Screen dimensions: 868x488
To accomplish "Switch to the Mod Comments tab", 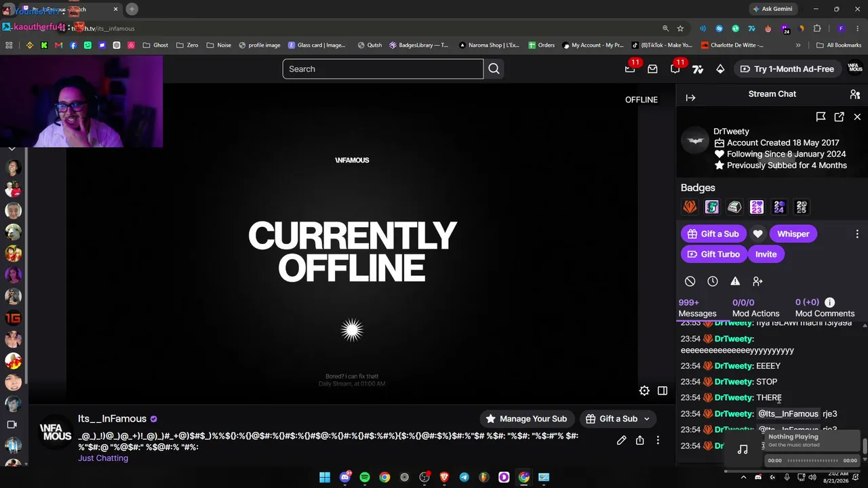I will point(825,308).
